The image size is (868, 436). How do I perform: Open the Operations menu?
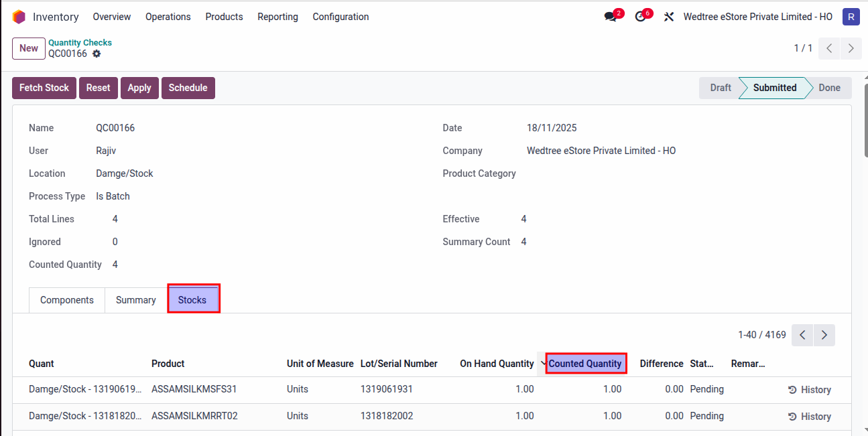point(168,17)
